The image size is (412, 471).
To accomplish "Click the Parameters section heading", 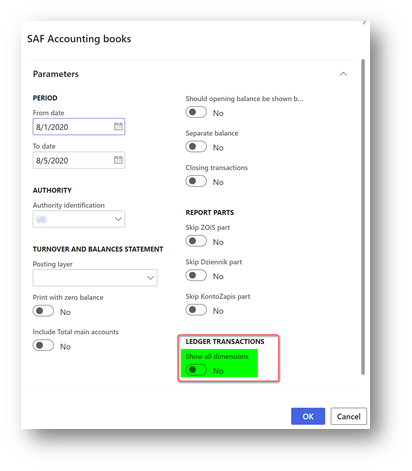I will coord(56,74).
